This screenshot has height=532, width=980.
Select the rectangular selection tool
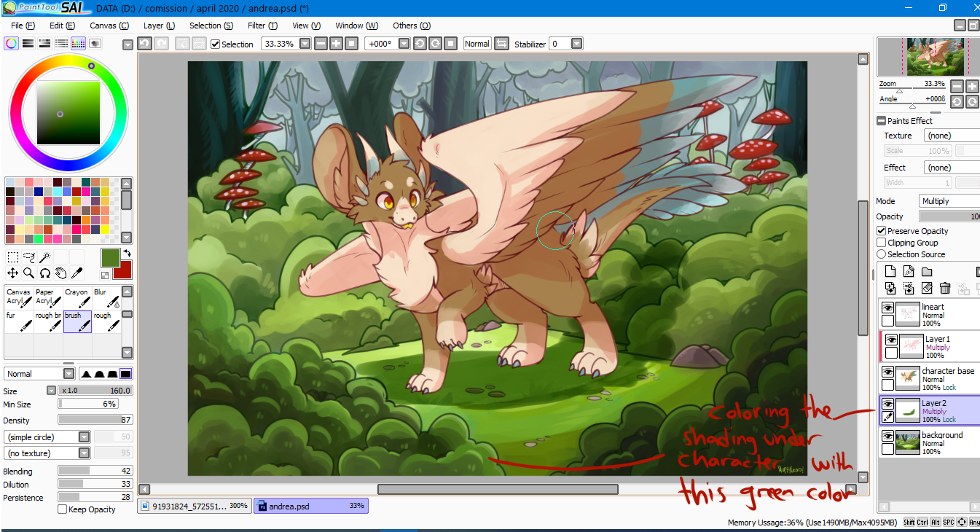[x=12, y=257]
